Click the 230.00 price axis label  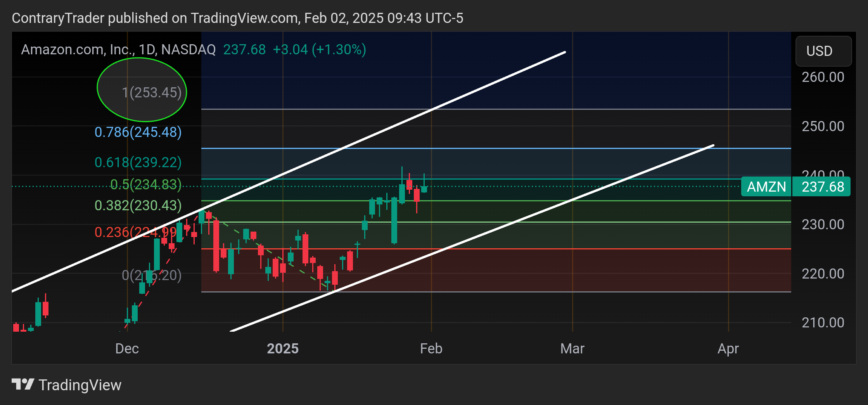point(823,225)
